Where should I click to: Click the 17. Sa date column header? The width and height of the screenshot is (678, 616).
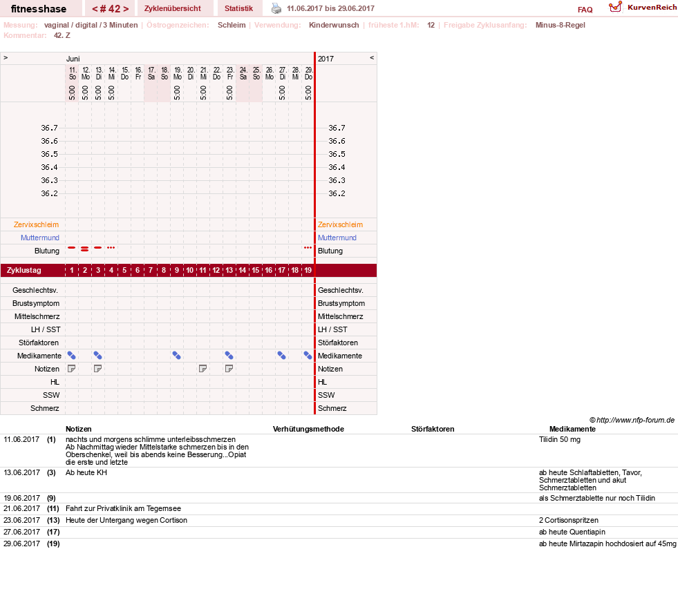(x=151, y=73)
